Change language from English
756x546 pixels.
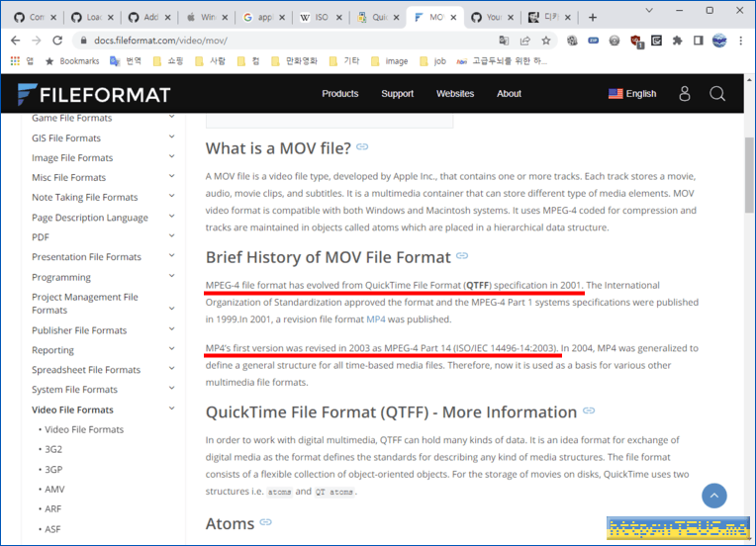(x=632, y=94)
